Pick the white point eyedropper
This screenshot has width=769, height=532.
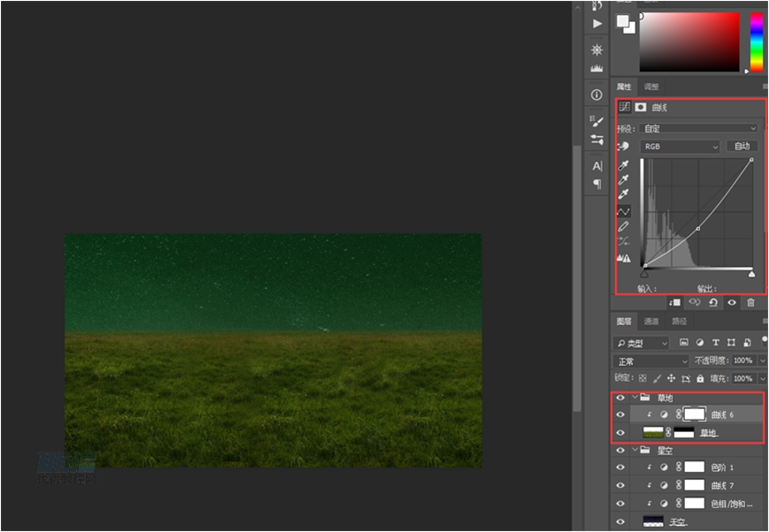[623, 194]
